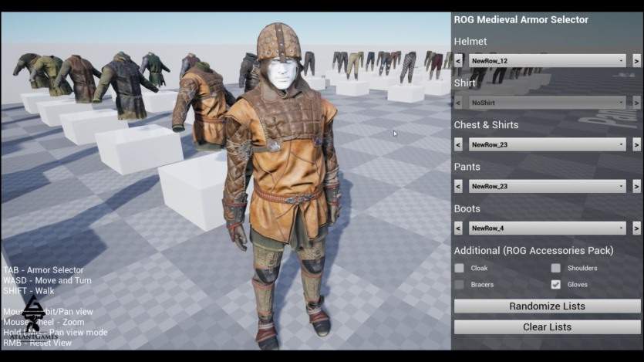Open the Helmet NewRow_12 dropdown
The width and height of the screenshot is (644, 362).
547,61
